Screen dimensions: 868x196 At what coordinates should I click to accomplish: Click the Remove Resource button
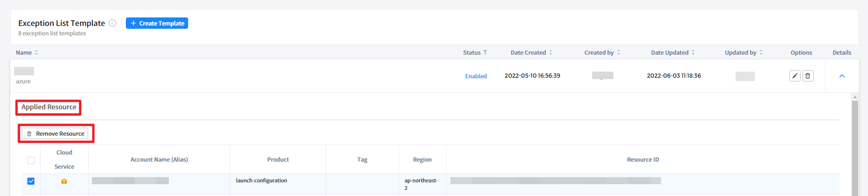point(55,134)
